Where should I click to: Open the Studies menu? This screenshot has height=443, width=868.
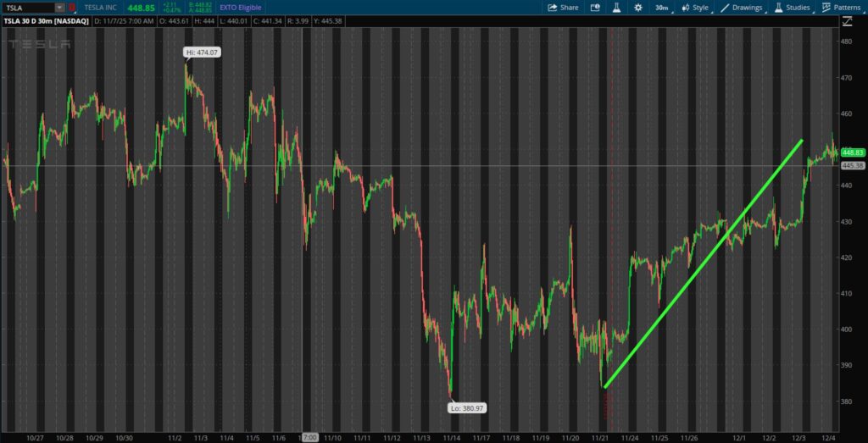click(x=792, y=8)
